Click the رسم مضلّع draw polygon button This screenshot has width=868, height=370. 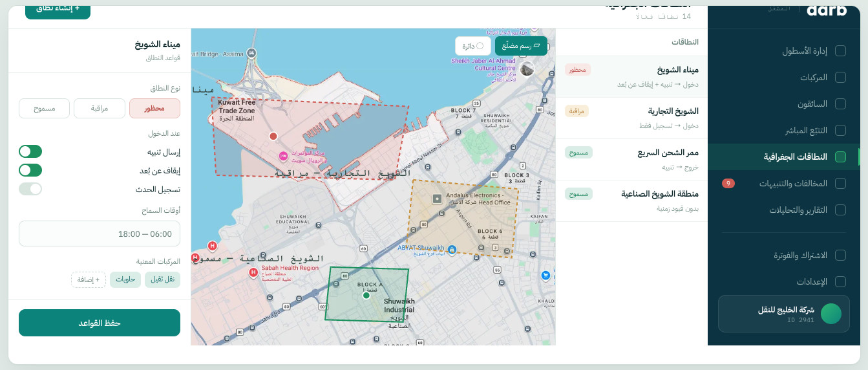521,46
